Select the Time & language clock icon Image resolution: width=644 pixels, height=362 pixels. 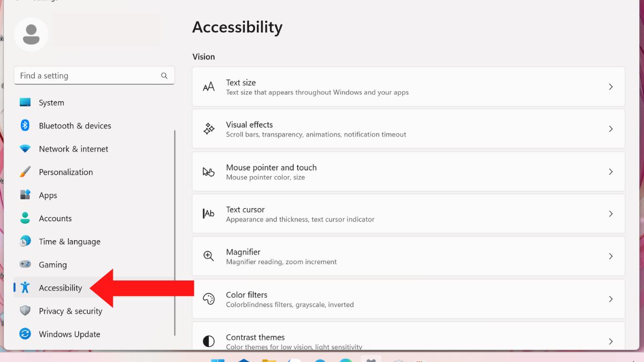25,241
